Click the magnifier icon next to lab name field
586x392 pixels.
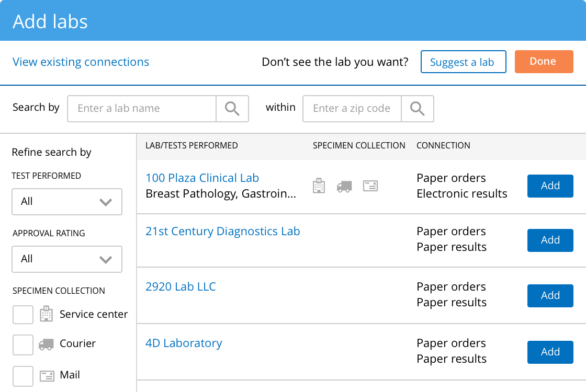tap(232, 108)
